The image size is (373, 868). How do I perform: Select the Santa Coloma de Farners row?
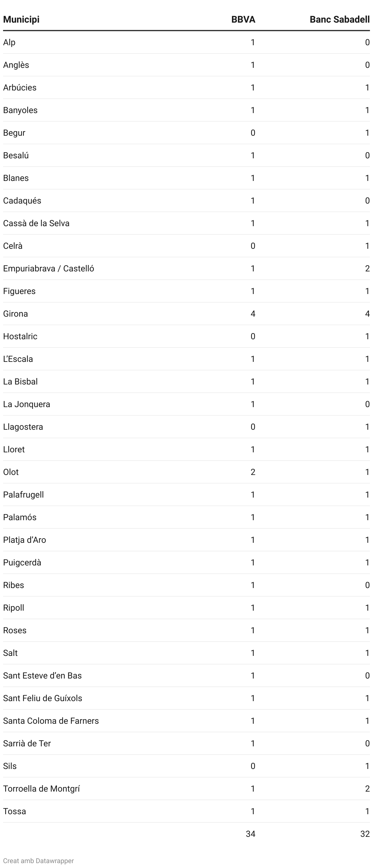tap(186, 721)
